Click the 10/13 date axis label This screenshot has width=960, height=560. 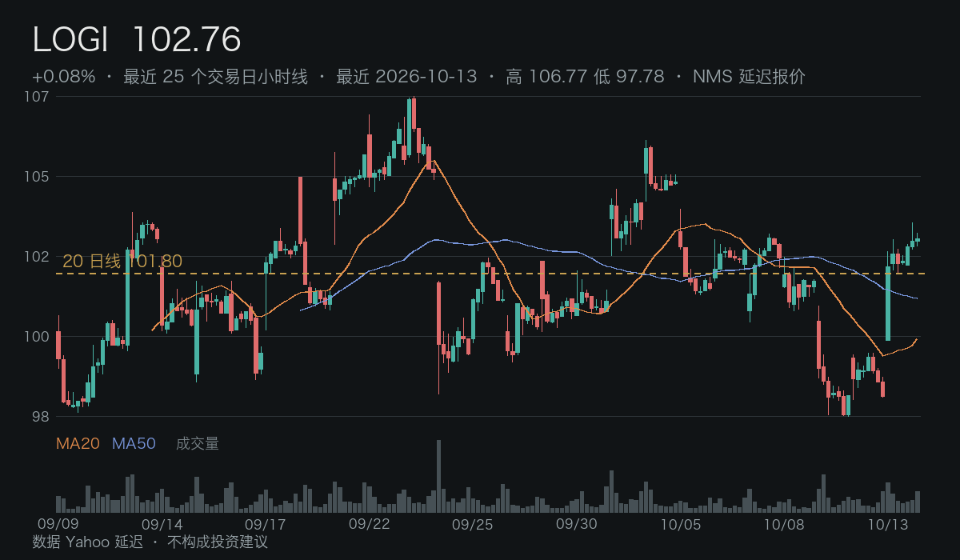pos(888,525)
